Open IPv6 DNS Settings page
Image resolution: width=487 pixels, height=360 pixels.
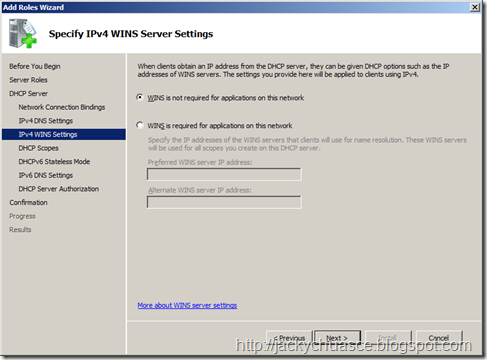pyautogui.click(x=46, y=175)
